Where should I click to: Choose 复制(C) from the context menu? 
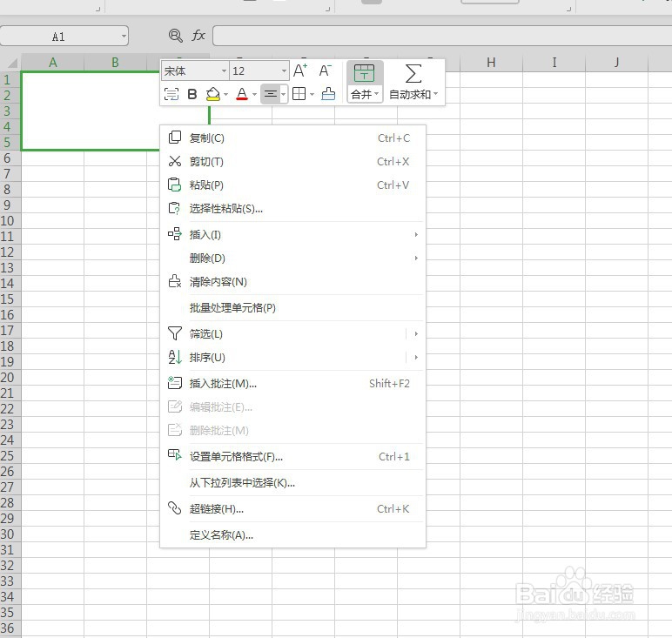[x=292, y=138]
